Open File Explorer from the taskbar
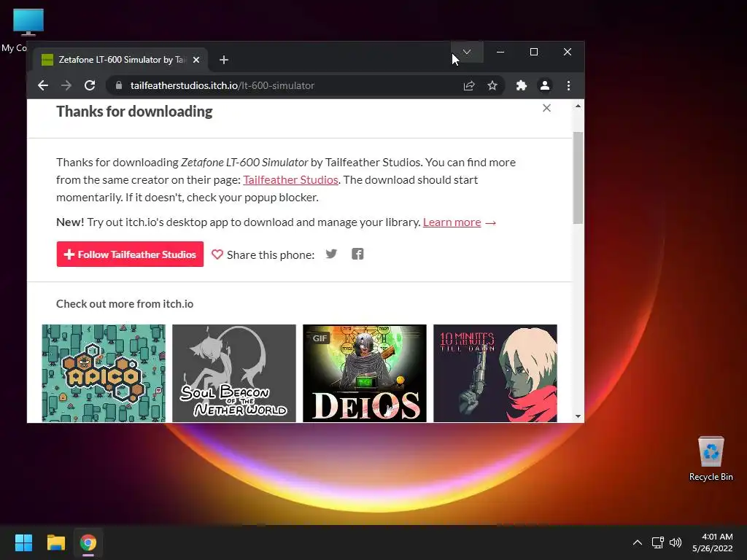The height and width of the screenshot is (560, 747). coord(55,542)
